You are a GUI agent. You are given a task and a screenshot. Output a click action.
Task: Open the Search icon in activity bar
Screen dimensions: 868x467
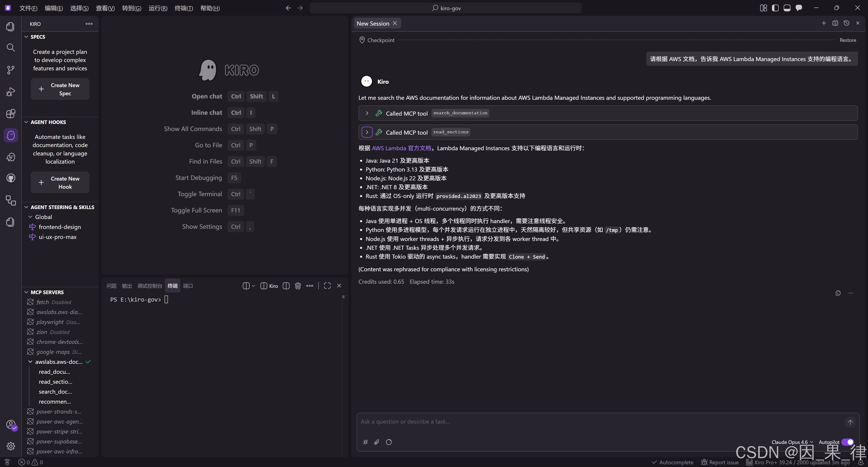[11, 48]
